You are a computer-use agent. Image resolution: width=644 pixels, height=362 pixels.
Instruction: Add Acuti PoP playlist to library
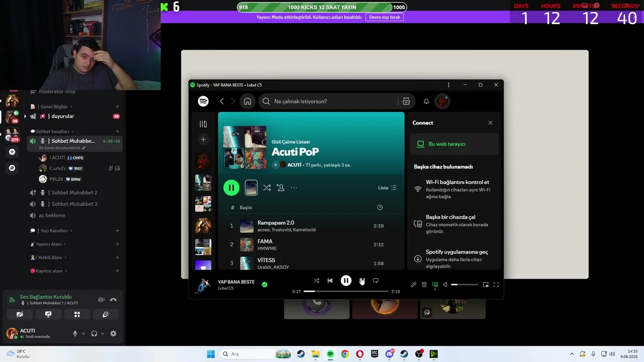(275, 165)
